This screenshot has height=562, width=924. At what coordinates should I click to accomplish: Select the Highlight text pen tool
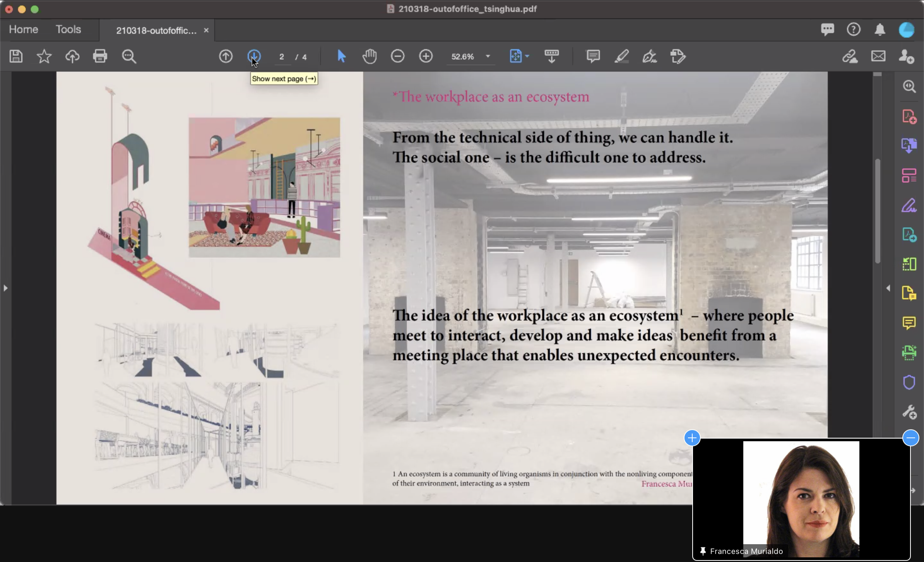coord(621,57)
